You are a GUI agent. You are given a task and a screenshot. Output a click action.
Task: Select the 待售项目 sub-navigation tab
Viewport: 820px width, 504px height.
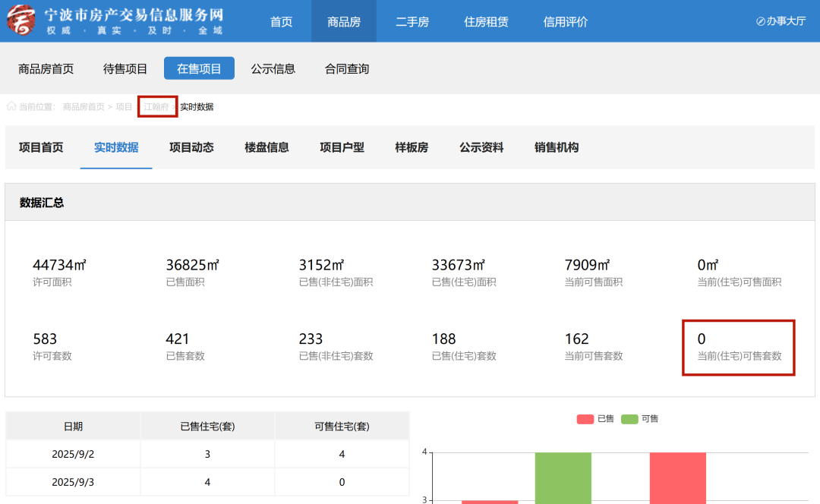tap(125, 69)
